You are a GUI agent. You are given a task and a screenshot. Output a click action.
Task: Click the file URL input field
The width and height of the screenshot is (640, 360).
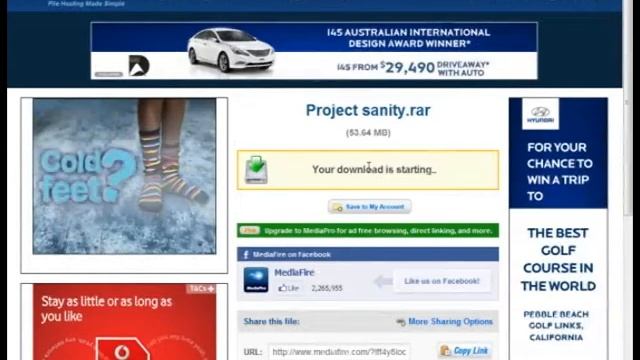point(339,352)
